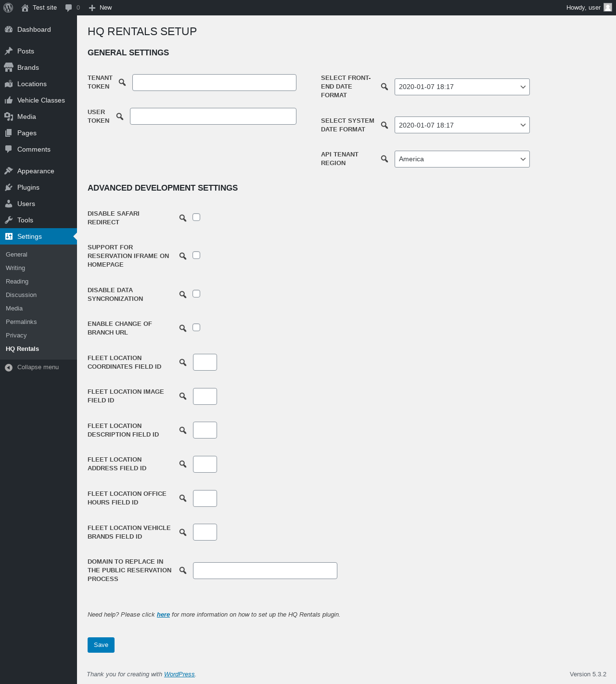Viewport: 616px width, 684px height.
Task: Click the WordPress logo icon in admin bar
Action: click(x=8, y=8)
